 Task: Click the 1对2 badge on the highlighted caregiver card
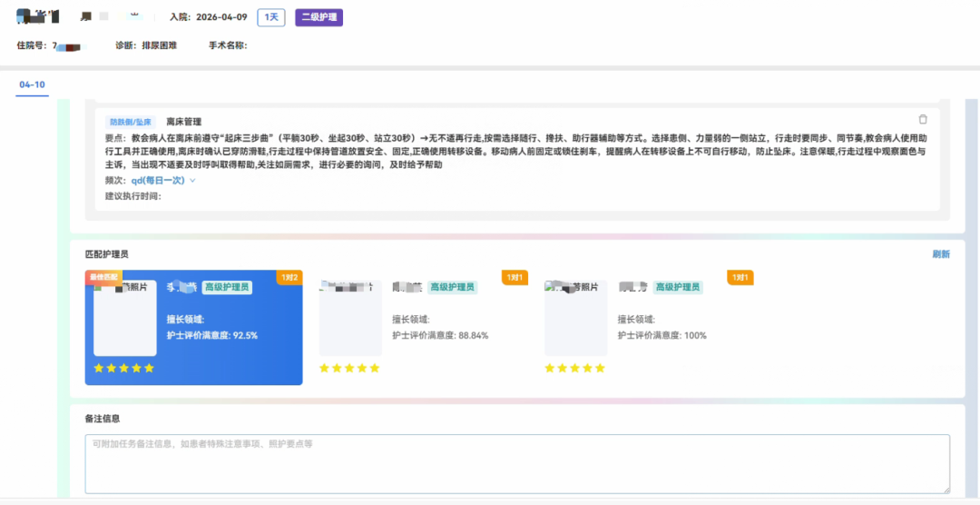(289, 277)
